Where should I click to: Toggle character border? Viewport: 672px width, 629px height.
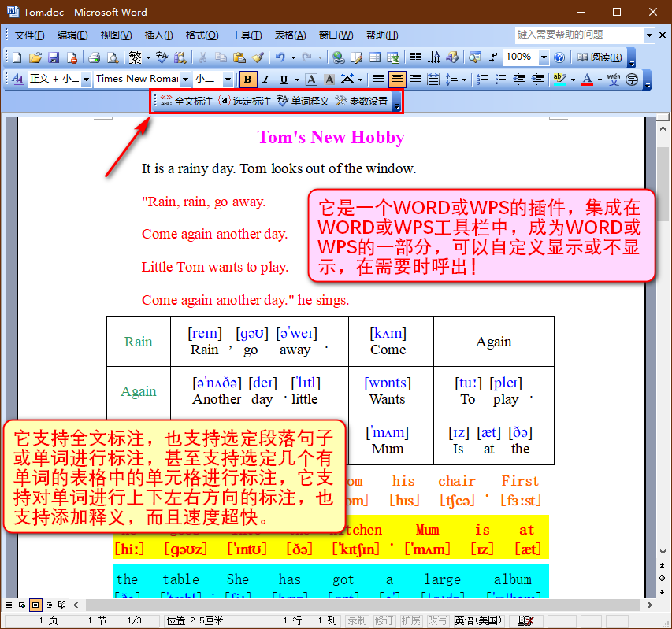pos(311,80)
